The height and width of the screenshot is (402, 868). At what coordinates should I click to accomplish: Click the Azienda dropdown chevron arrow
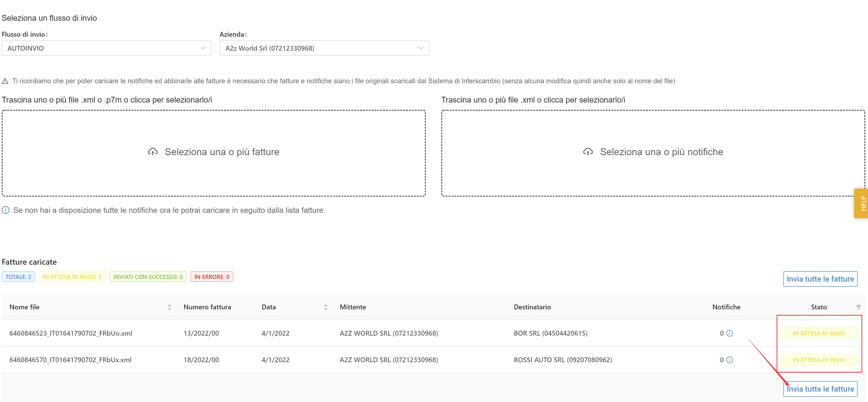tap(420, 48)
